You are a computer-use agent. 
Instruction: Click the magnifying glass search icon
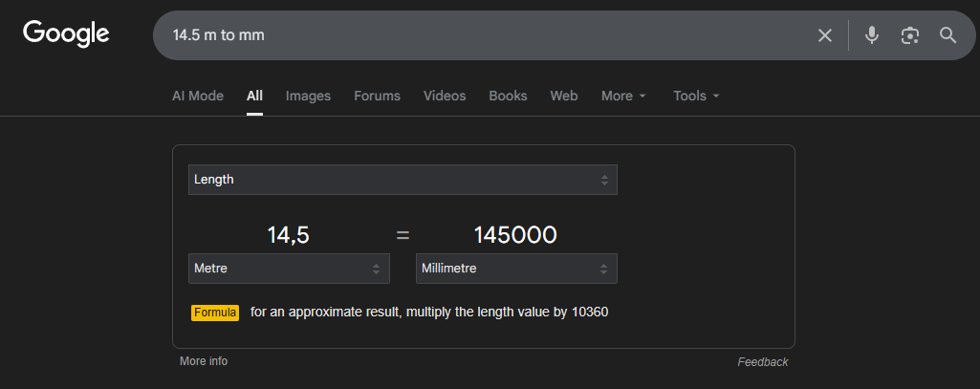[947, 35]
